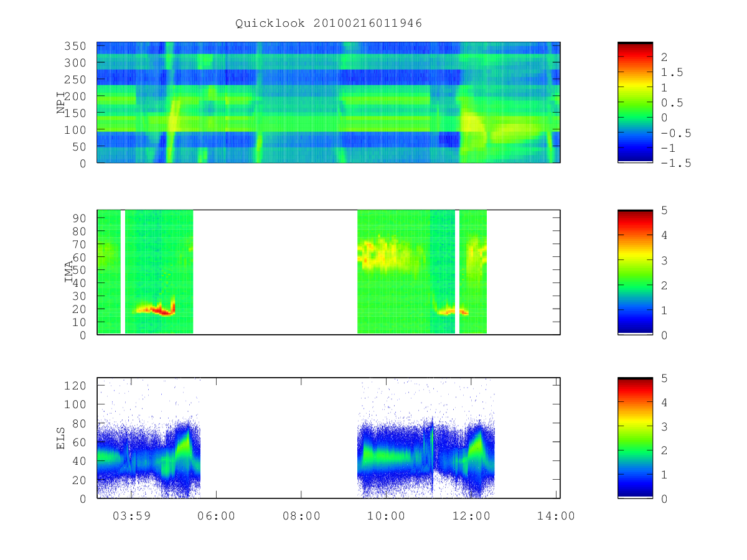Click the right ELS data block
Viewport: 747px width, 560px height.
426,438
